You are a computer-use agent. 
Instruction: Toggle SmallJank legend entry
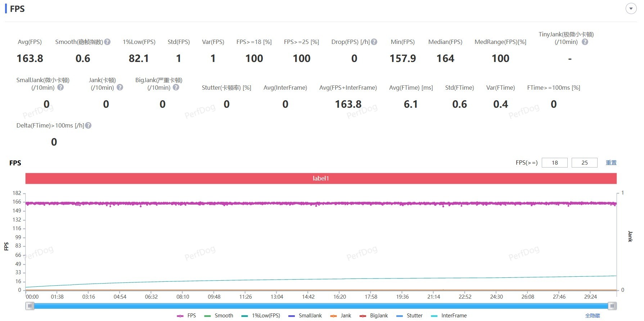tap(305, 316)
